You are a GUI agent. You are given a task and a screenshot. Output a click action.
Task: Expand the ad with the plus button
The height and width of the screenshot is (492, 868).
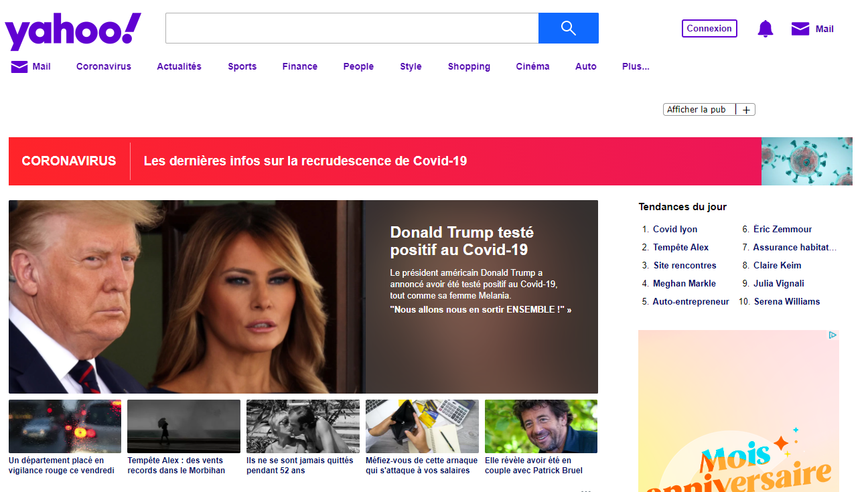point(746,110)
